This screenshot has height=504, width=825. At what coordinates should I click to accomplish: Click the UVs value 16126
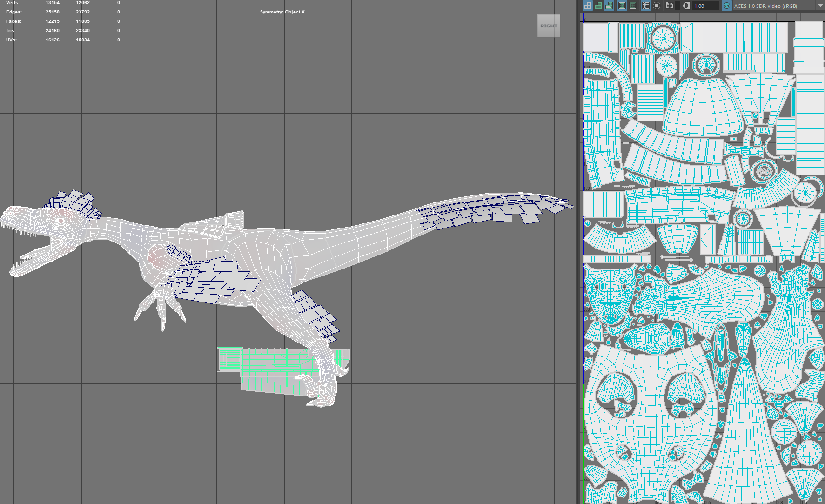[x=53, y=40]
